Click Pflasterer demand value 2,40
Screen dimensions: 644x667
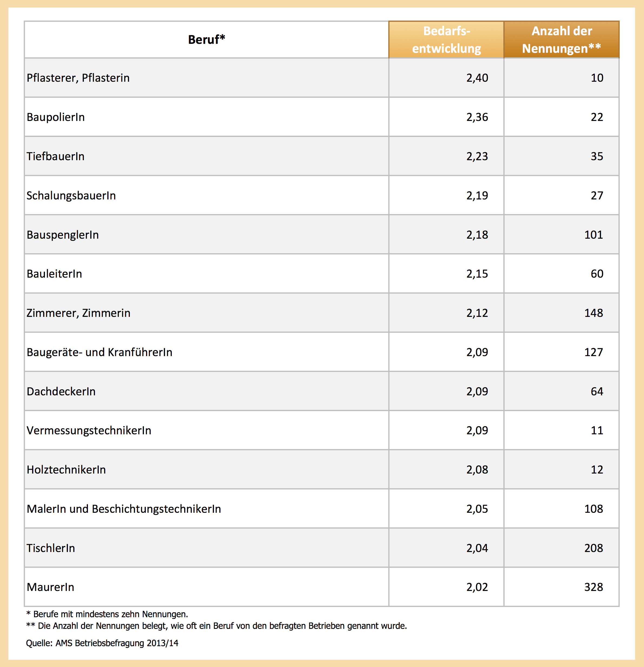pyautogui.click(x=477, y=78)
